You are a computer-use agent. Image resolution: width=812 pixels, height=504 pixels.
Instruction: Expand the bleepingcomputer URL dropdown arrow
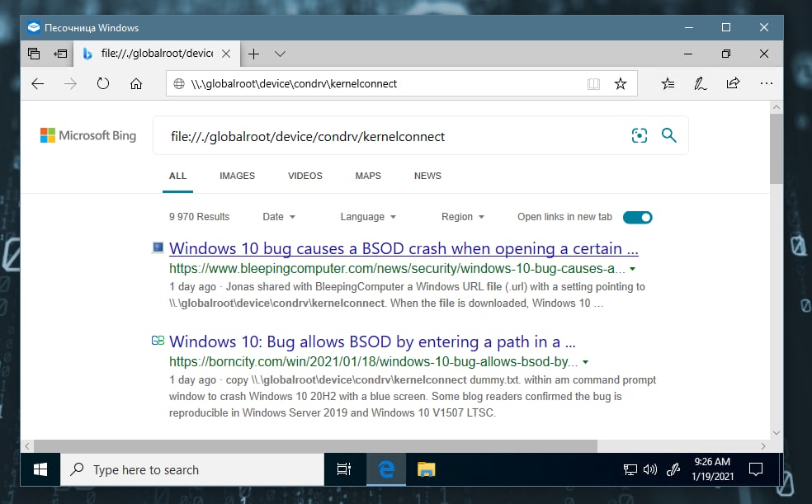[632, 269]
